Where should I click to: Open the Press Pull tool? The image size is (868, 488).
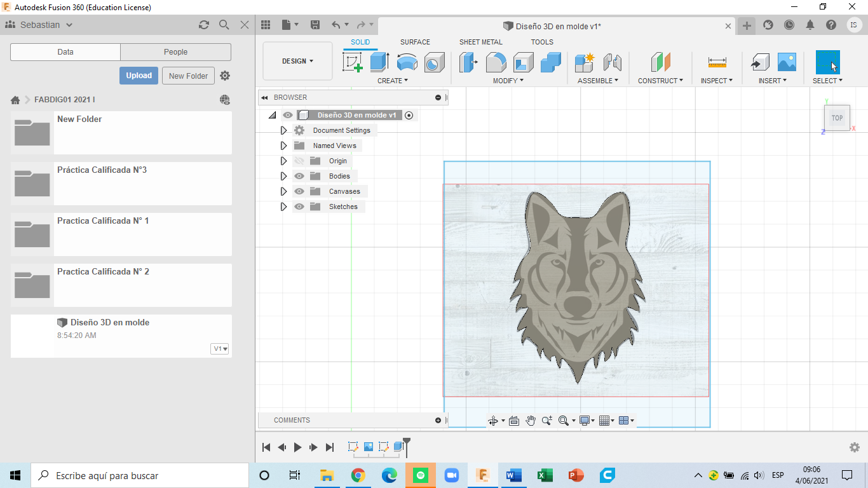pos(468,62)
